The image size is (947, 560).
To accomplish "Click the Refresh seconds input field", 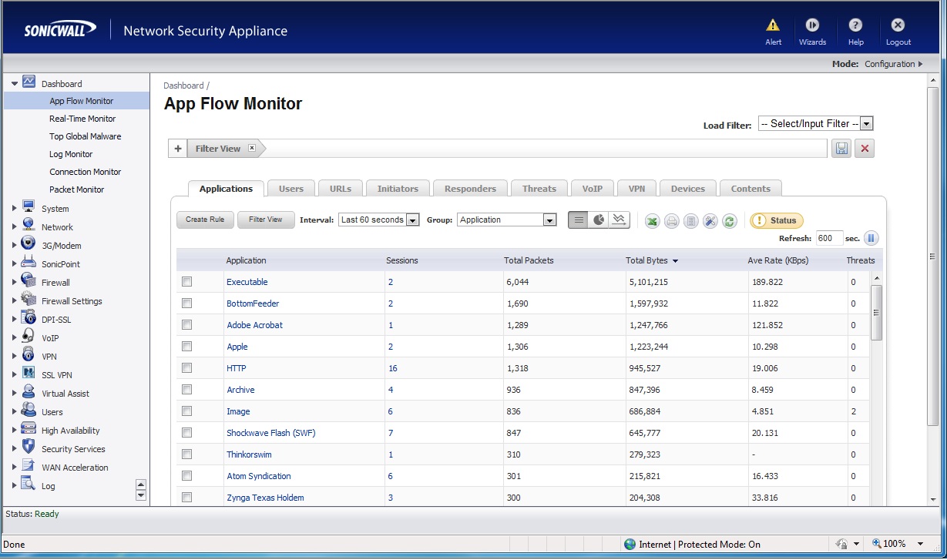I will [x=829, y=239].
